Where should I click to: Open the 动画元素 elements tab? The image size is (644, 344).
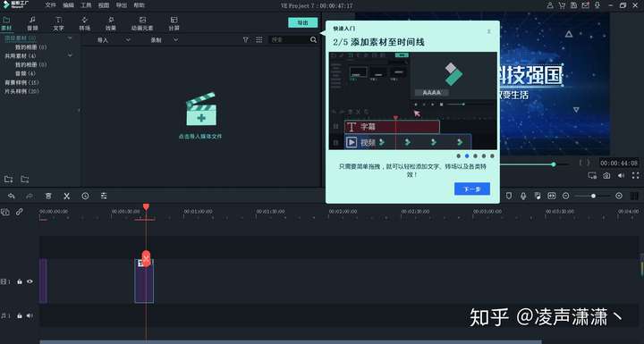142,23
